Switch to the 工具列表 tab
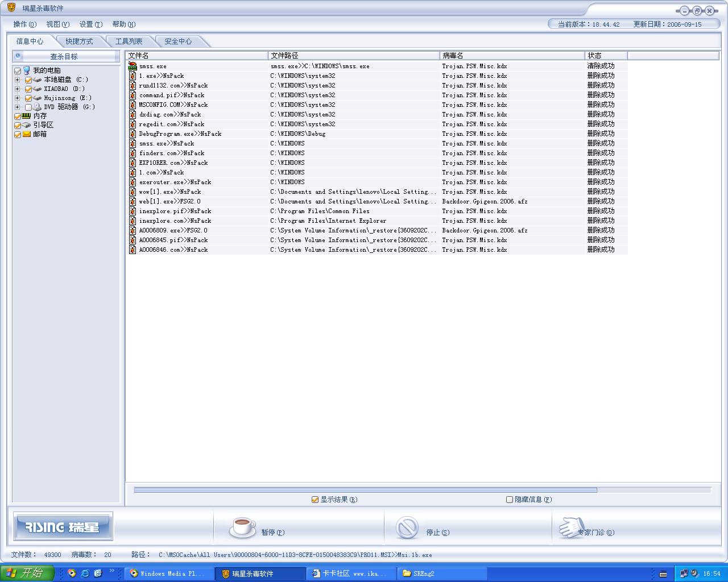 (x=129, y=41)
